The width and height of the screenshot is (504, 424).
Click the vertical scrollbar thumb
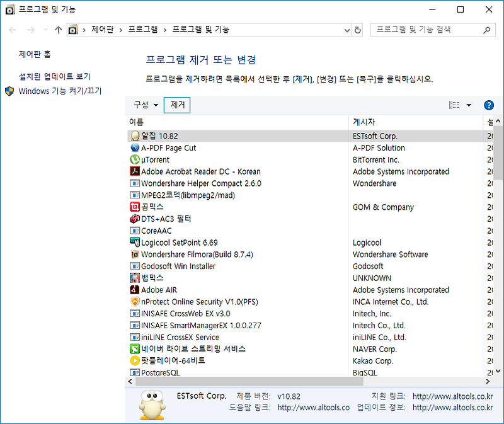(498, 152)
